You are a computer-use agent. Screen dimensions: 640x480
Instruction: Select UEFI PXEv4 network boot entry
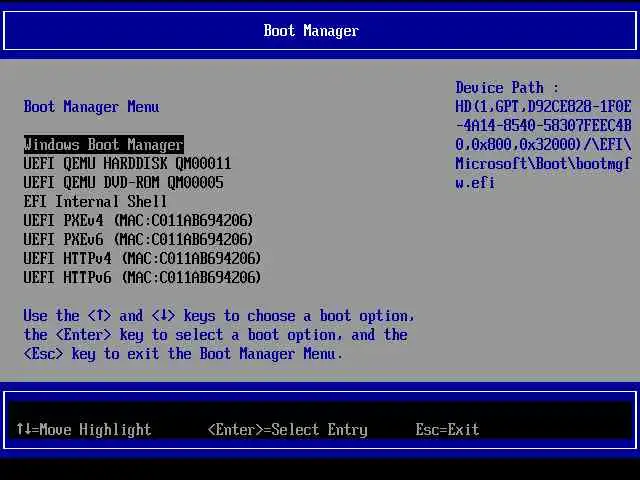(x=138, y=220)
